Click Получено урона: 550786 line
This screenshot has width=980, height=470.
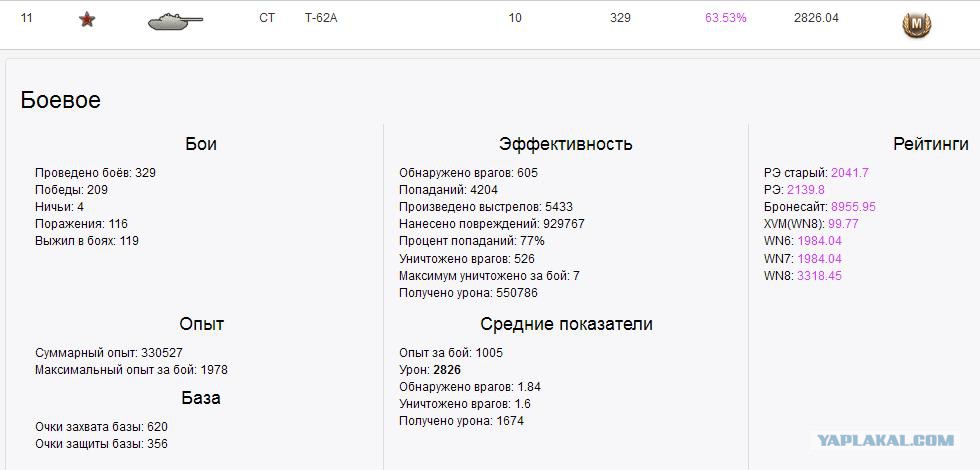click(x=468, y=292)
